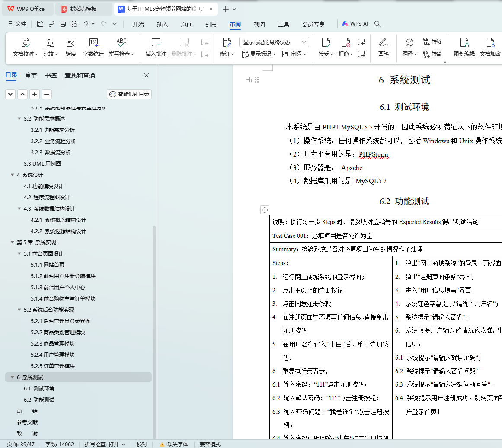Open the 显示标记的最终状态 combo box
This screenshot has width=502, height=448.
[x=274, y=42]
